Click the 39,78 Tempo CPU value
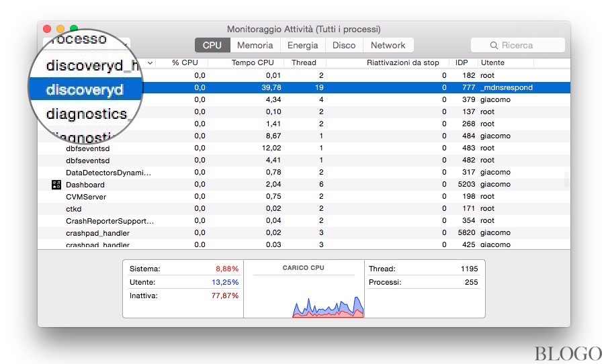Image resolution: width=608 pixels, height=364 pixels. coord(271,87)
